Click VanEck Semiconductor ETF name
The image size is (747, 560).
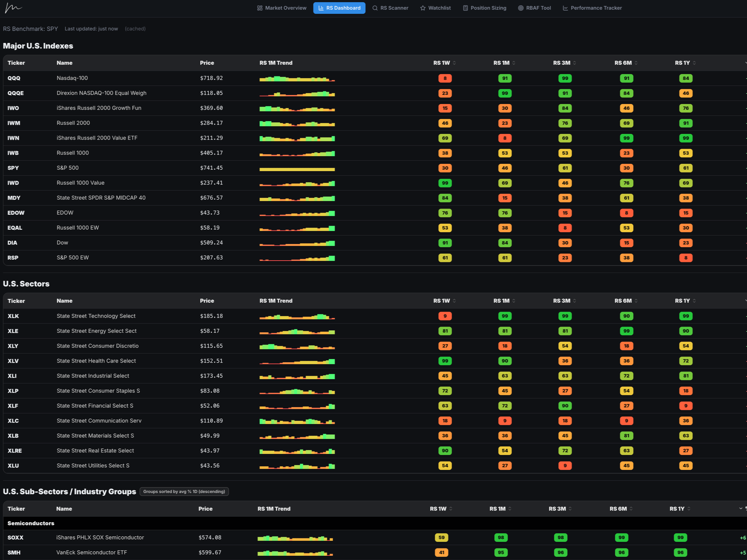click(91, 552)
